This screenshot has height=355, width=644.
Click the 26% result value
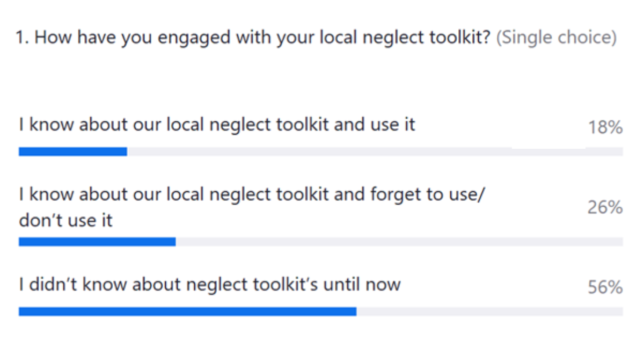(605, 207)
